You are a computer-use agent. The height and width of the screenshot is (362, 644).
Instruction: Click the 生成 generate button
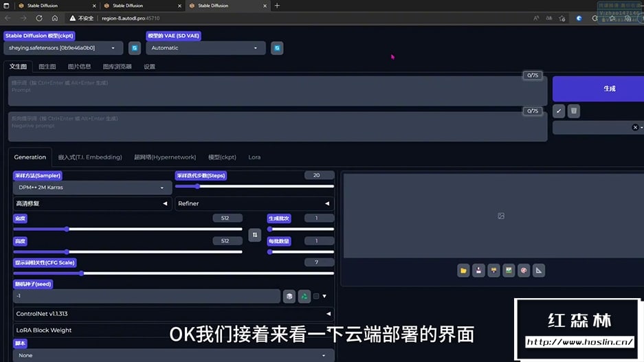599,89
